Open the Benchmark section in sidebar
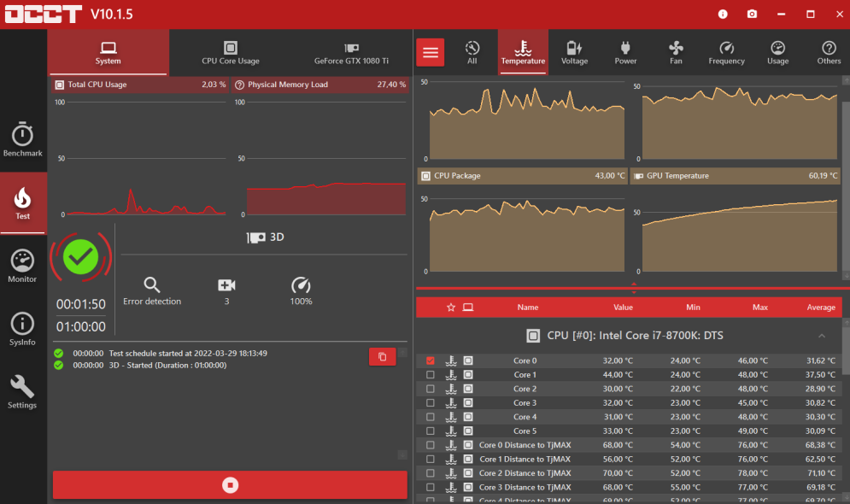This screenshot has width=850, height=504. pyautogui.click(x=23, y=139)
